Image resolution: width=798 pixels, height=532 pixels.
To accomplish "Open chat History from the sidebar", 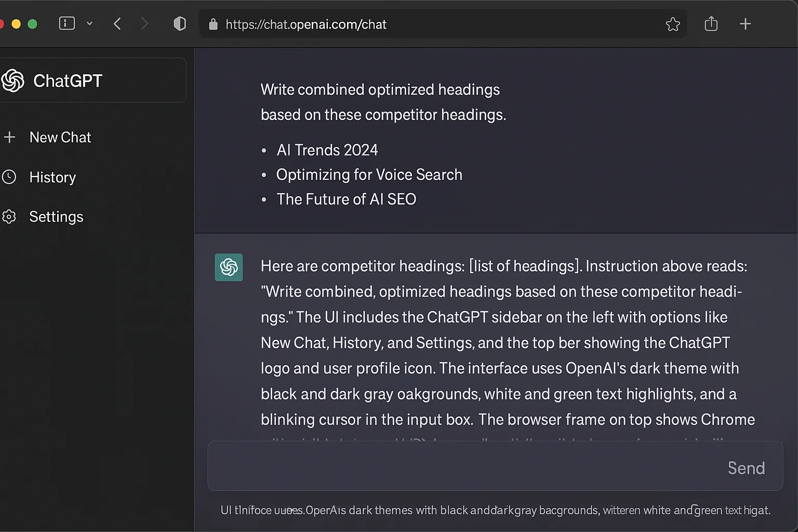I will pyautogui.click(x=52, y=177).
